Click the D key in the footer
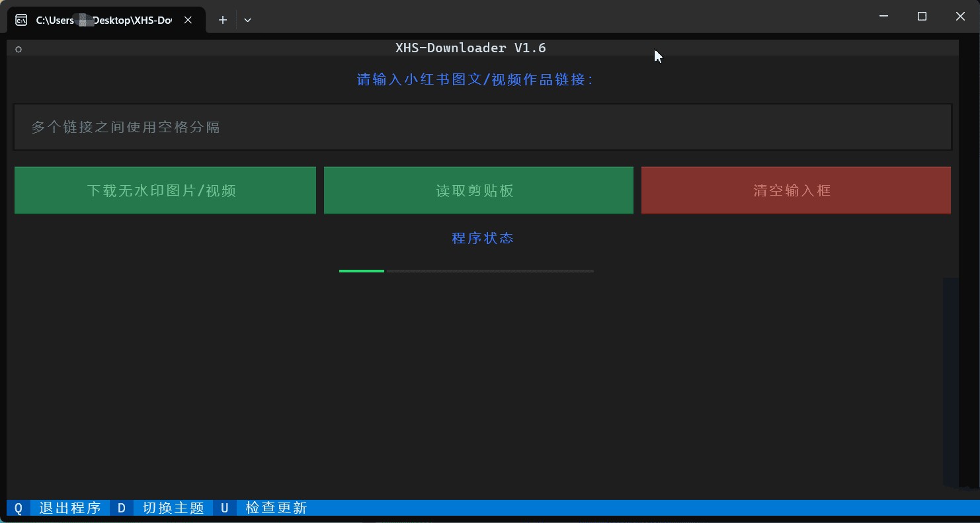The height and width of the screenshot is (523, 980). click(122, 508)
